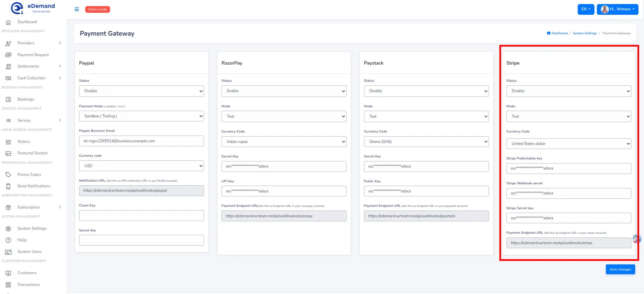Open the Paypal Status dropdown

[141, 91]
